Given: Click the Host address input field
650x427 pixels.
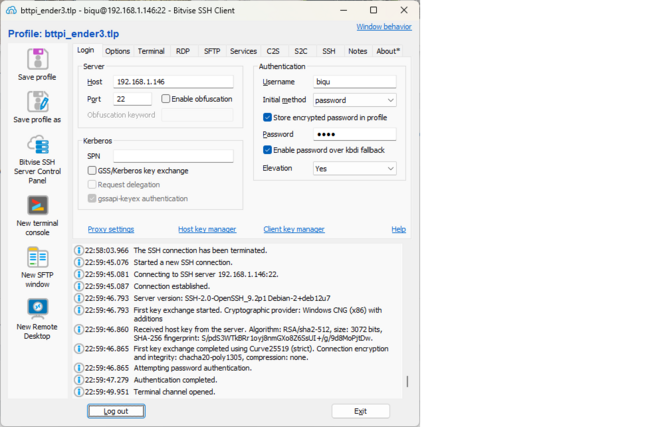Looking at the screenshot, I should (173, 82).
